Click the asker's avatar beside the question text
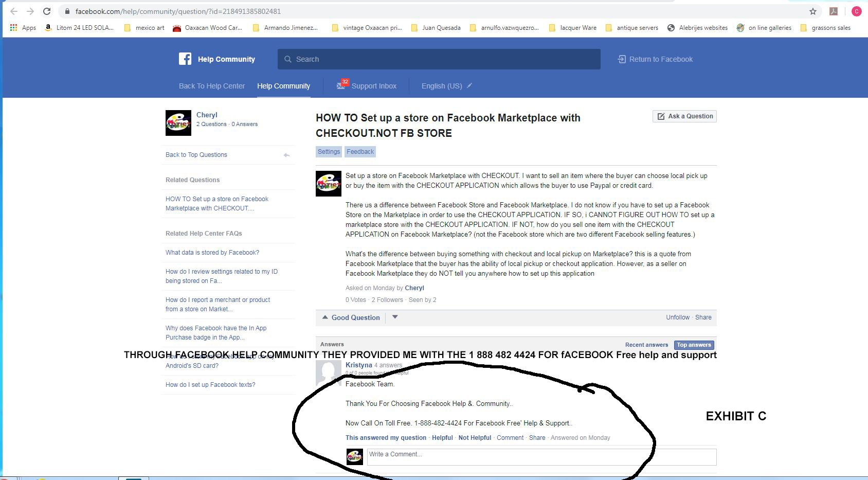Image resolution: width=868 pixels, height=480 pixels. (x=329, y=184)
